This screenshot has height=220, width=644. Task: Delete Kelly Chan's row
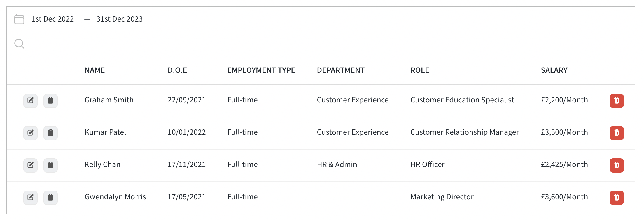click(617, 165)
